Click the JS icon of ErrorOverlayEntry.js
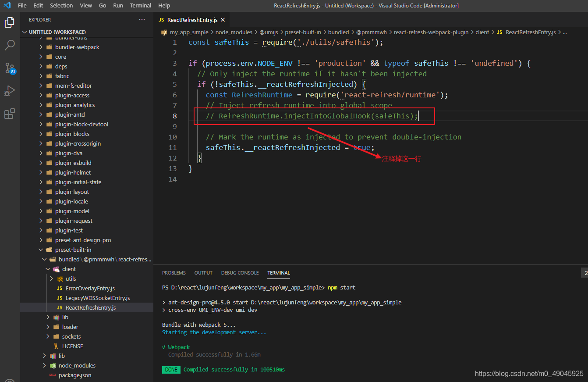 [60, 288]
